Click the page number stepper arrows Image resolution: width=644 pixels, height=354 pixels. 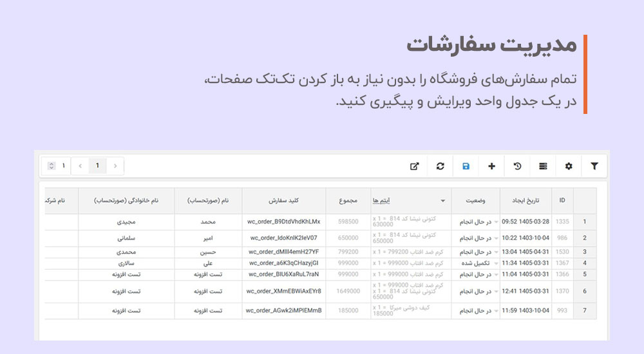(52, 166)
